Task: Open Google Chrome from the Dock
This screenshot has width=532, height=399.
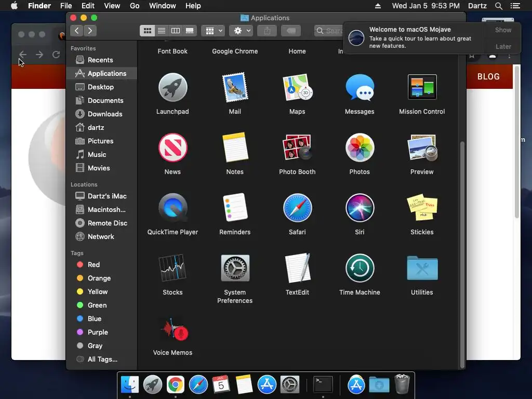Action: 175,384
